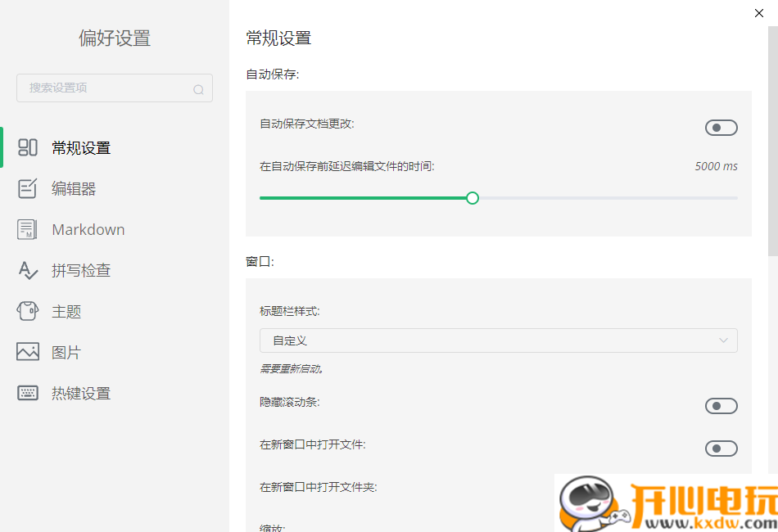Toggle 隐藏滚动条 on

click(721, 405)
